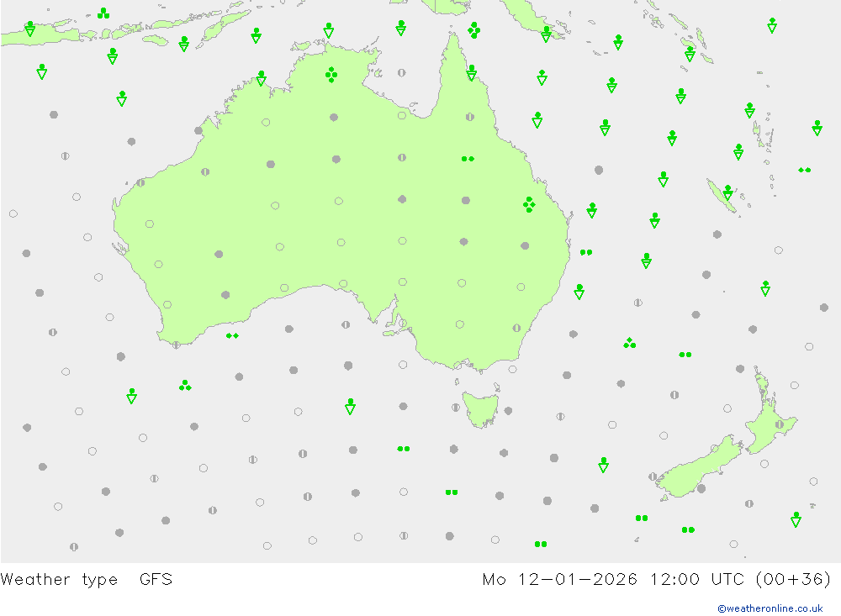
Task: Click shower symbol on the Kimberley coast
Action: 262,78
